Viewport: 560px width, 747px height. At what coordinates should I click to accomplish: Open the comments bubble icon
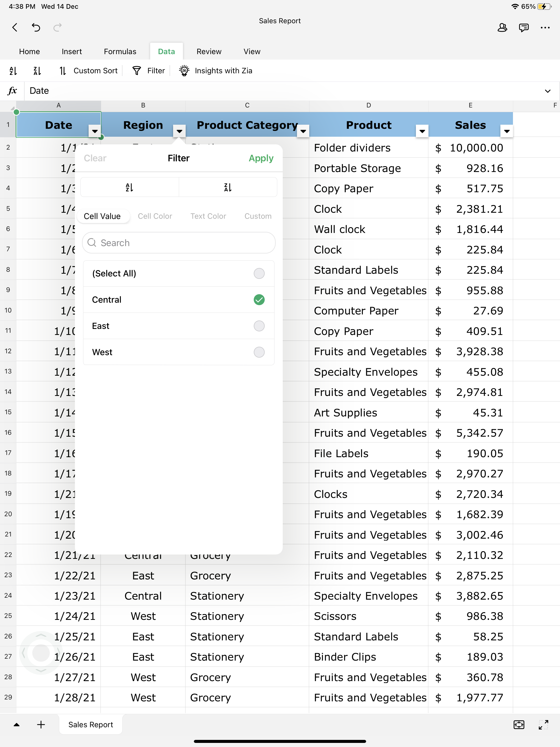[524, 27]
